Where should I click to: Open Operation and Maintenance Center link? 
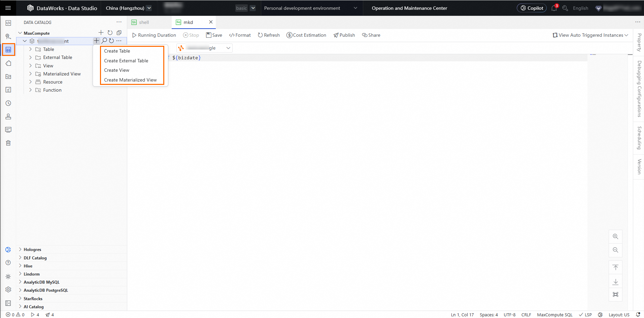point(409,8)
